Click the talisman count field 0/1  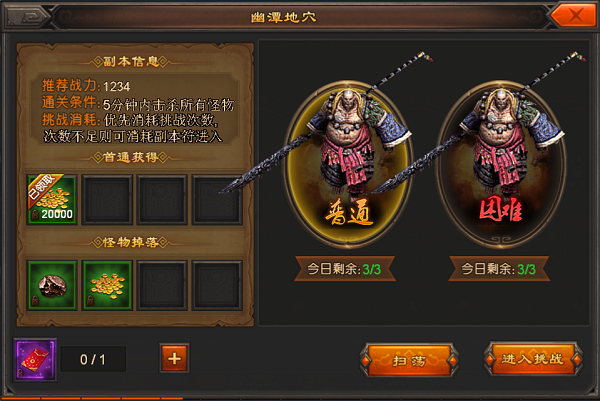pyautogui.click(x=93, y=359)
